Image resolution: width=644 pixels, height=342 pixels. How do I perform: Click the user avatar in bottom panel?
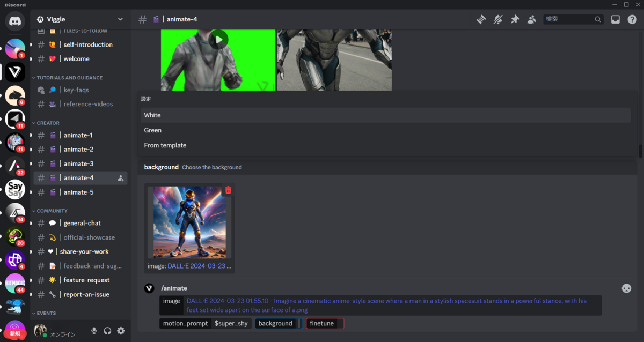[41, 331]
